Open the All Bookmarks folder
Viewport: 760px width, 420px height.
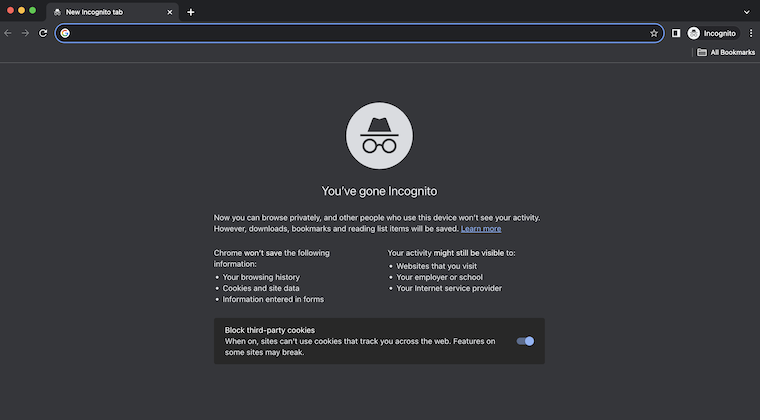[726, 52]
